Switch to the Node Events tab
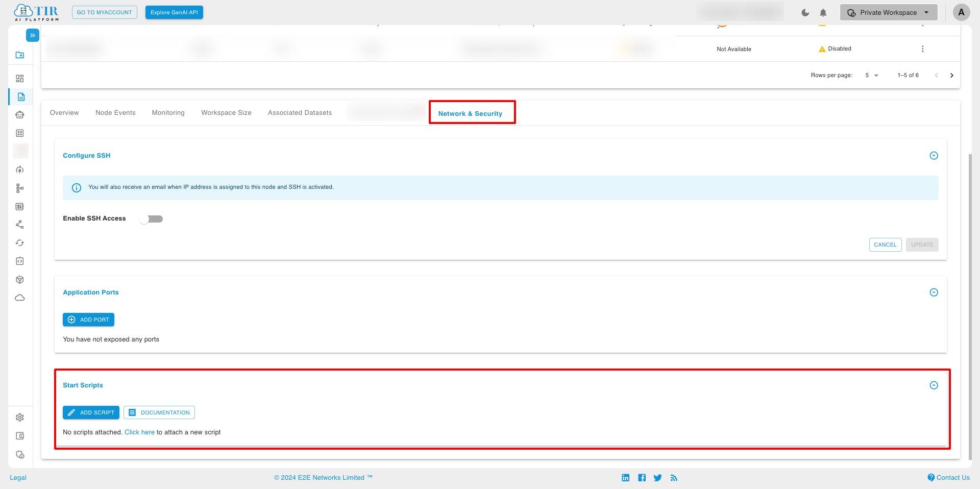Viewport: 980px width, 489px height. click(115, 113)
